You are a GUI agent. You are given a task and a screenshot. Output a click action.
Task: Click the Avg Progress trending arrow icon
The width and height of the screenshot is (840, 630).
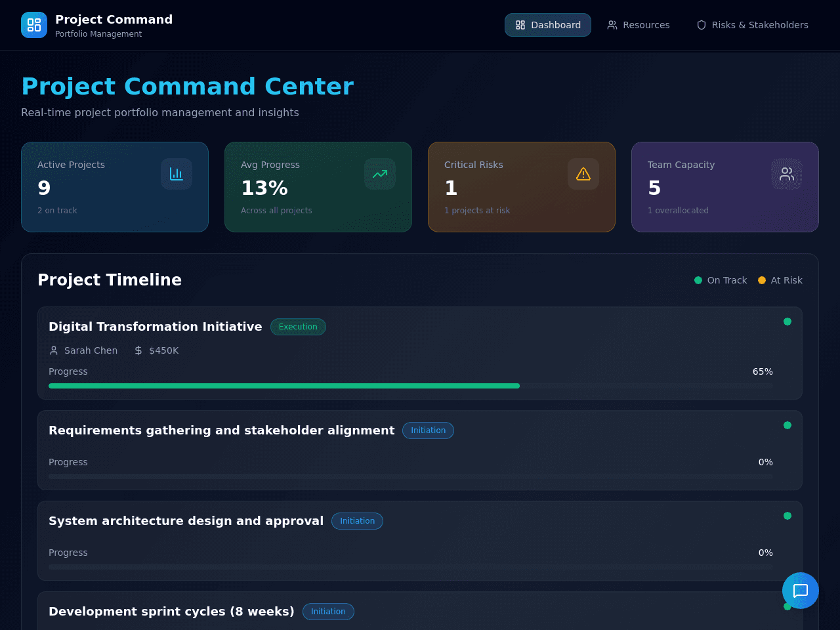pos(380,174)
